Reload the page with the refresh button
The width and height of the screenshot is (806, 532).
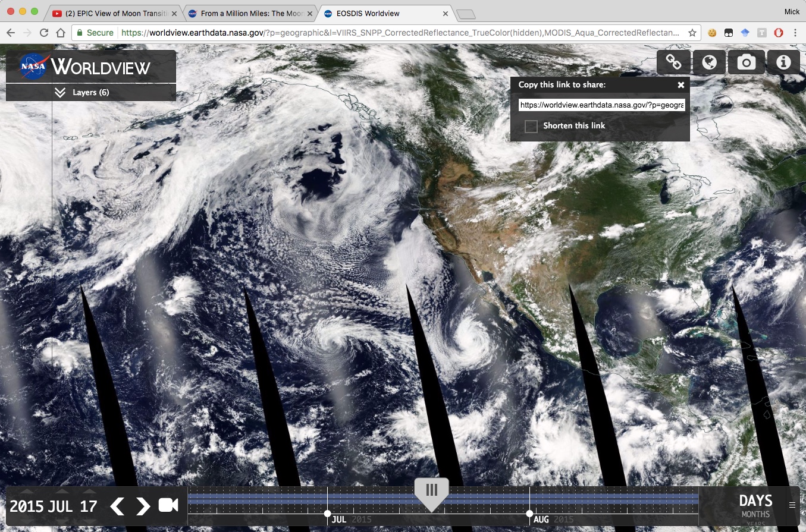[x=44, y=33]
